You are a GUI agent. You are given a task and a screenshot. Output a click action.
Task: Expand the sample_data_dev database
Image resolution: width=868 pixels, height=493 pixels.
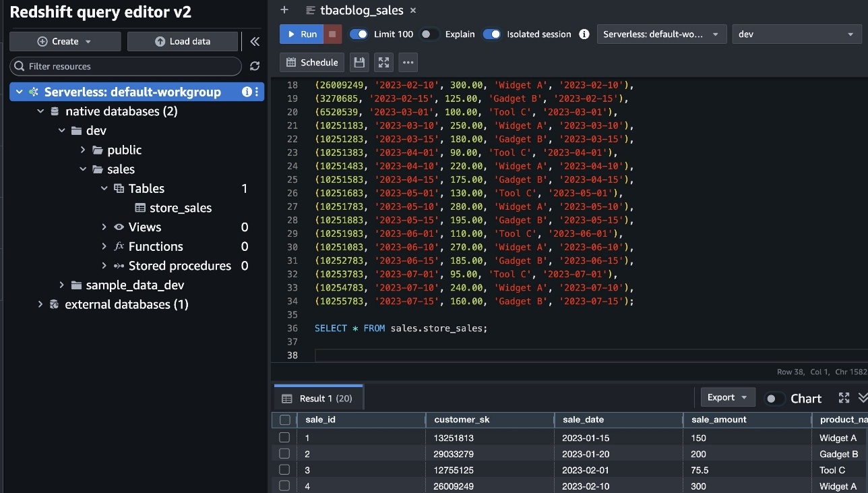(62, 285)
